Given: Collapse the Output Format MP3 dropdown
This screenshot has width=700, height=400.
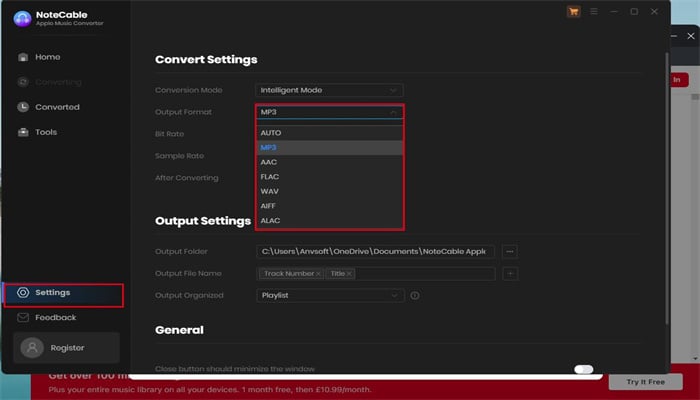Looking at the screenshot, I should point(329,112).
